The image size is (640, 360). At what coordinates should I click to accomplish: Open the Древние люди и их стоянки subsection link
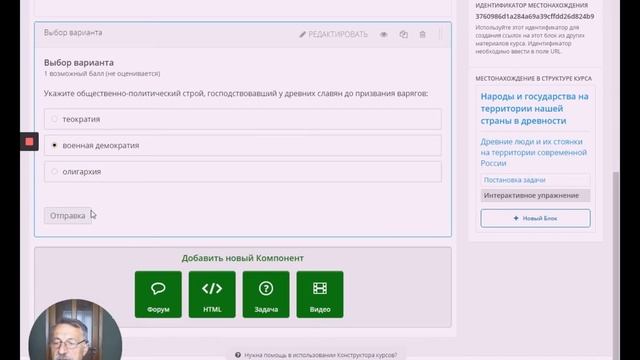click(533, 152)
